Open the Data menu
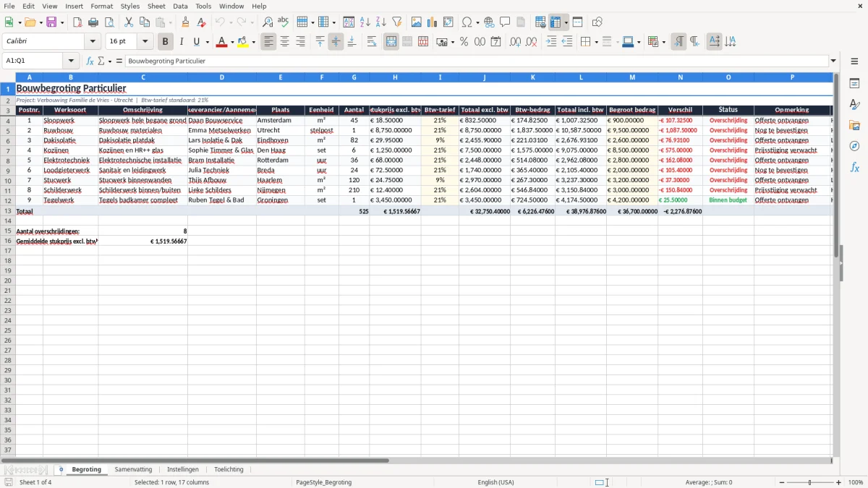868x488 pixels. point(180,6)
